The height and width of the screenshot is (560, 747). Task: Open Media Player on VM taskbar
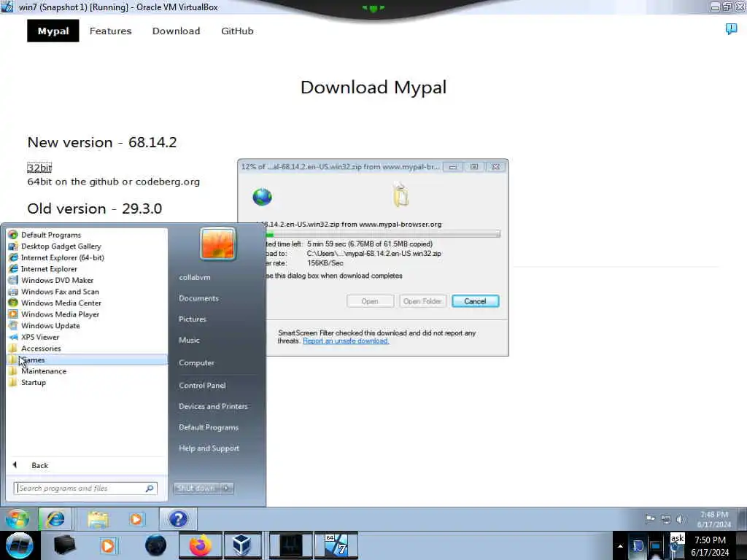(x=136, y=519)
